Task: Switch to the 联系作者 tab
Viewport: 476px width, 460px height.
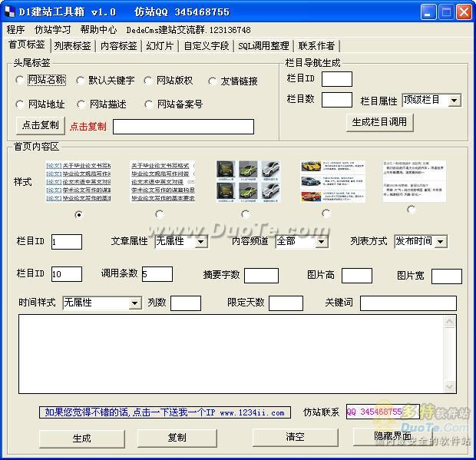Action: click(316, 46)
